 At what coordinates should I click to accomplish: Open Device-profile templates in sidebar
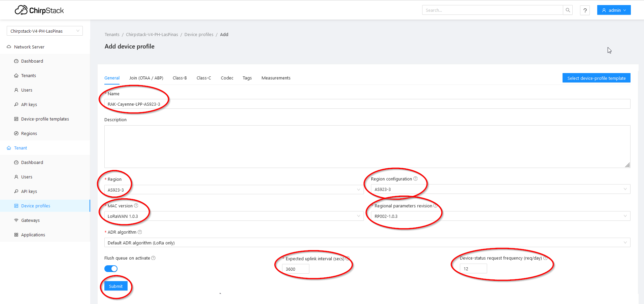click(45, 119)
